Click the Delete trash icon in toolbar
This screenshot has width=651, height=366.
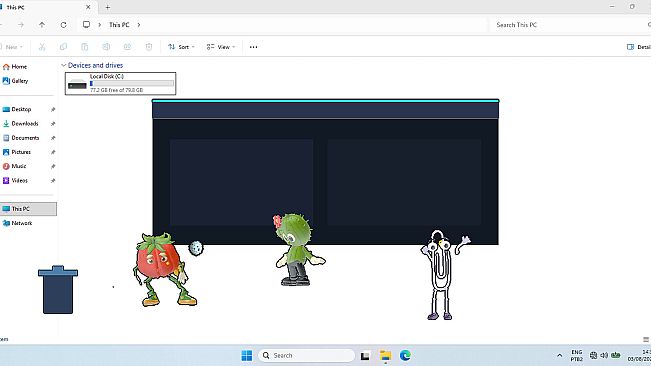(149, 47)
